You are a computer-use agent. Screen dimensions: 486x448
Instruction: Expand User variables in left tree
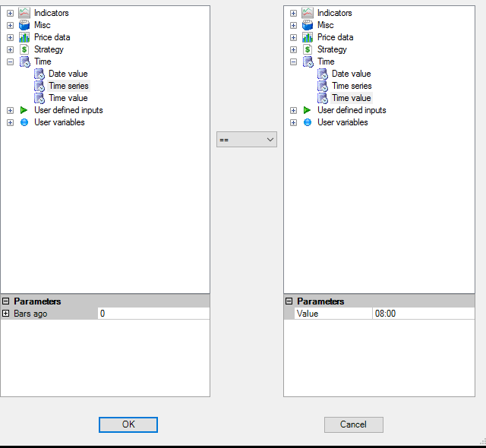(10, 123)
